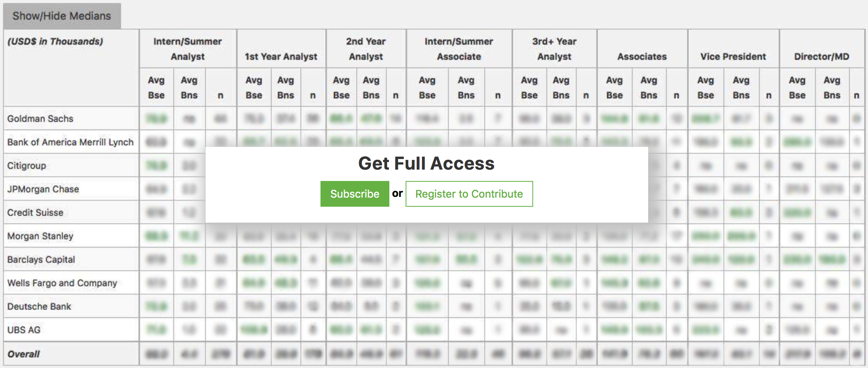Click the JPMorgan Chase row label

[43, 189]
